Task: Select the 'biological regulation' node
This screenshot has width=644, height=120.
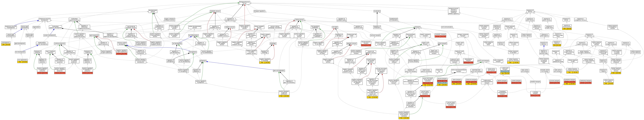Action: pyautogui.click(x=259, y=11)
